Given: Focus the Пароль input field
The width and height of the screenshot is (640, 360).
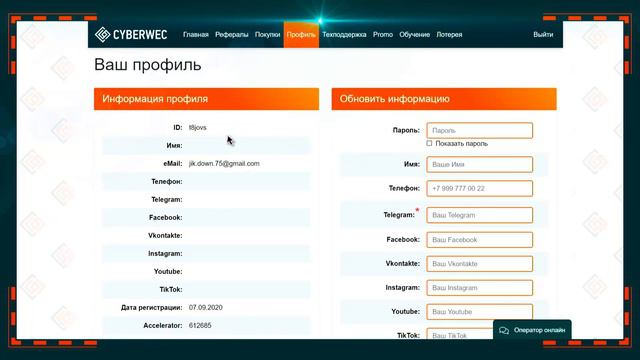Looking at the screenshot, I should (x=480, y=131).
